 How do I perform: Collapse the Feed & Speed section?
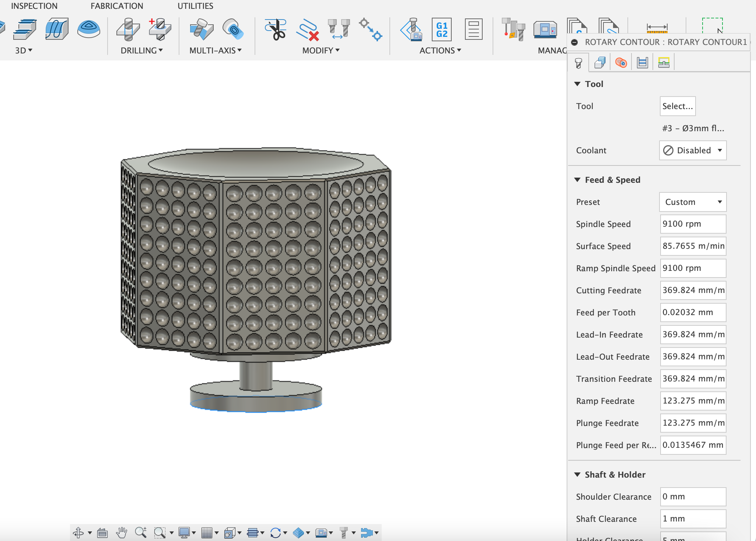click(578, 180)
